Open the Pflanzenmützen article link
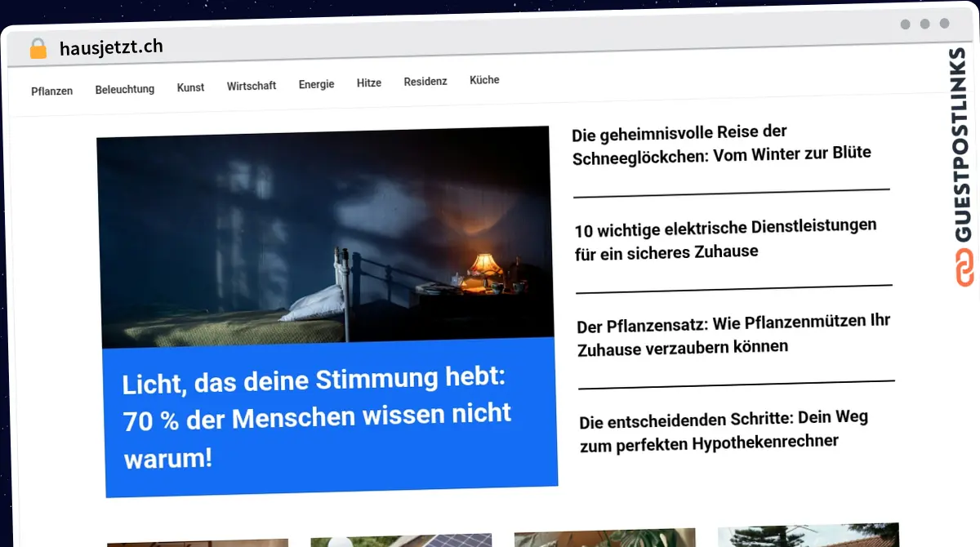The image size is (980, 547). [x=733, y=335]
